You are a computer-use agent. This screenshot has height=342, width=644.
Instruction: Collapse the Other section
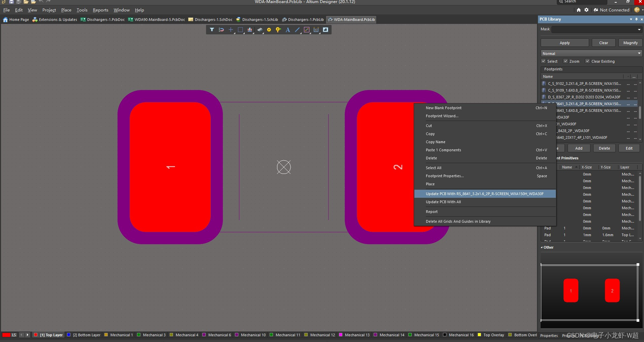(x=542, y=247)
